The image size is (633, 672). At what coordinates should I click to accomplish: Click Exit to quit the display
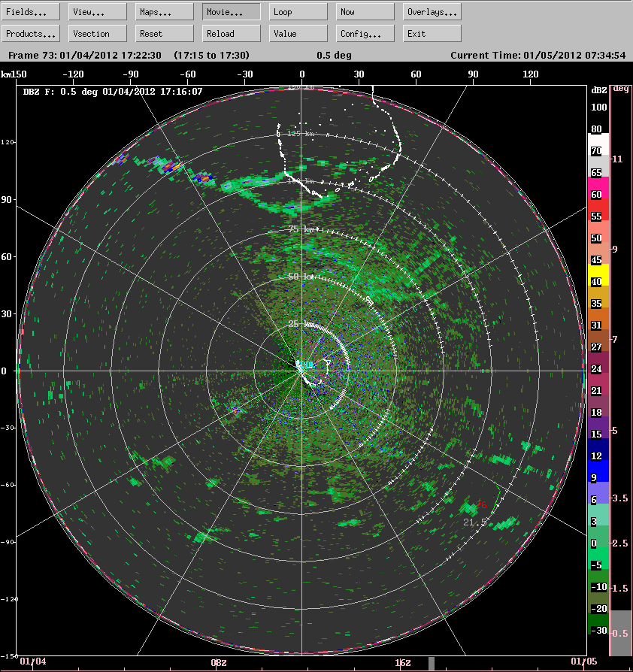pos(432,33)
